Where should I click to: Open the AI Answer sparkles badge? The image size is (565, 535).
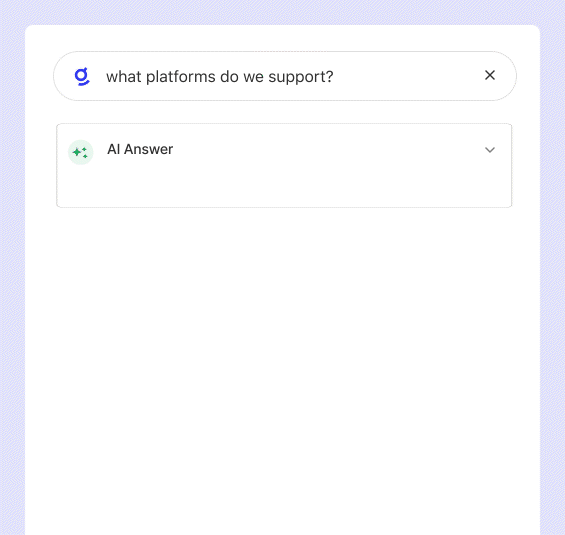coord(81,152)
